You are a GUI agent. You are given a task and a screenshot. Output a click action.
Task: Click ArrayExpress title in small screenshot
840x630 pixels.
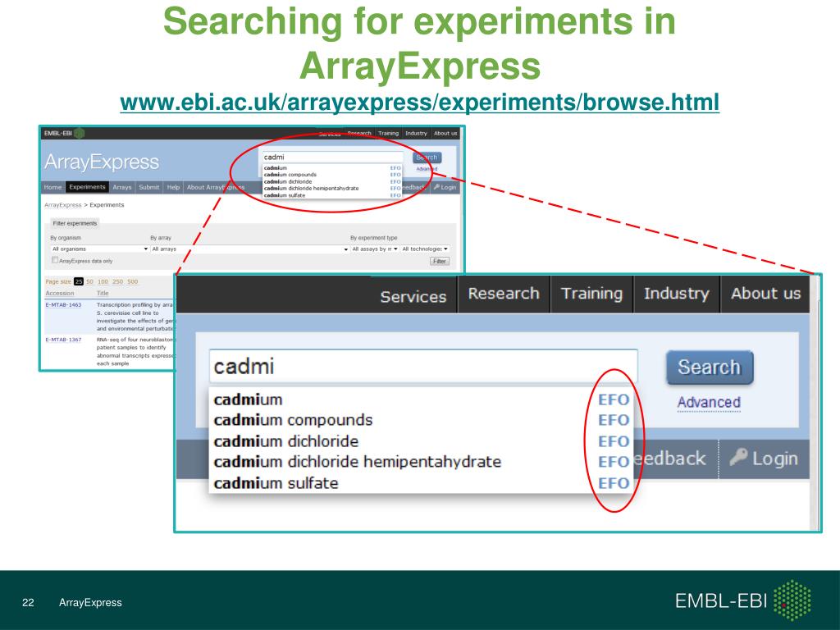click(x=102, y=162)
